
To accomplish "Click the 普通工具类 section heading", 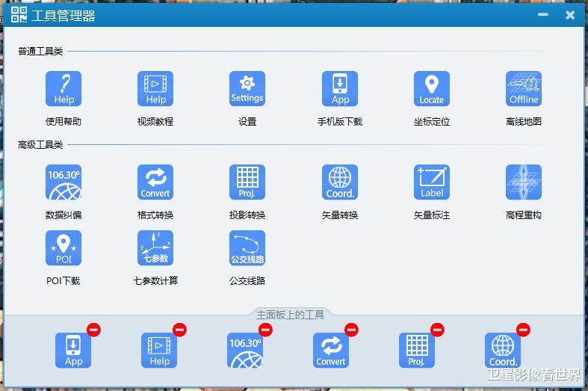I will click(x=40, y=51).
